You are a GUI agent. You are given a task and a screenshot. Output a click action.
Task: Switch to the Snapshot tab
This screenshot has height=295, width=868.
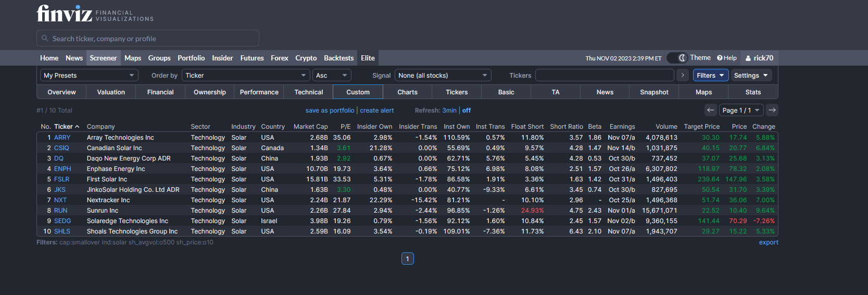[655, 92]
